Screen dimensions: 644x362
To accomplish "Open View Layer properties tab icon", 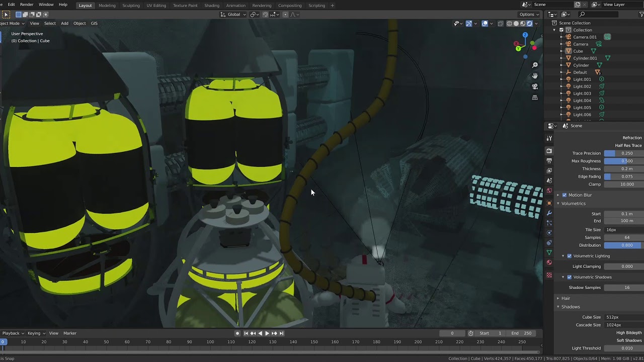I will pos(549,170).
